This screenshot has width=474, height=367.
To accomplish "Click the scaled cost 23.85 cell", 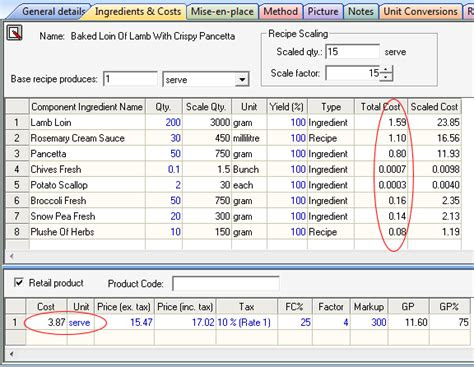I will [434, 122].
